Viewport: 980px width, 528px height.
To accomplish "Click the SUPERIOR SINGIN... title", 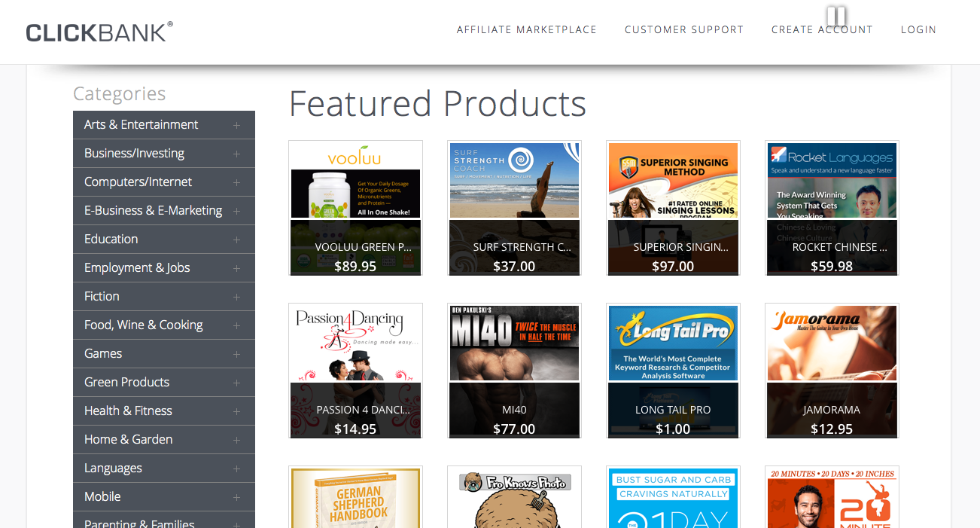I will (681, 247).
